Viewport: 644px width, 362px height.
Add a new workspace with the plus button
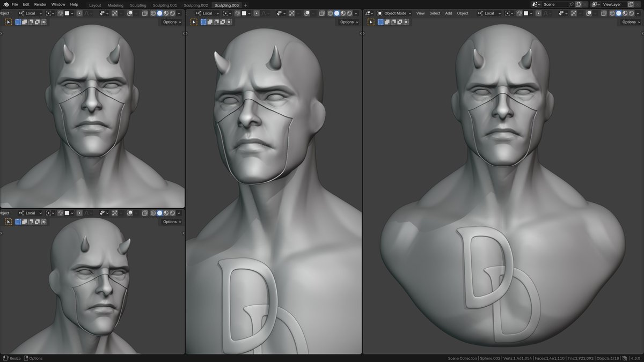click(246, 5)
